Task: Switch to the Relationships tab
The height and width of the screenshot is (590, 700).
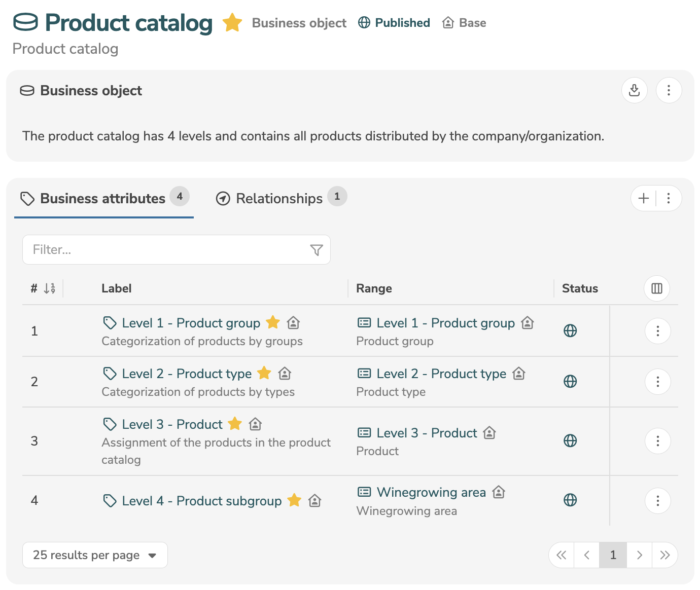Action: click(x=279, y=199)
